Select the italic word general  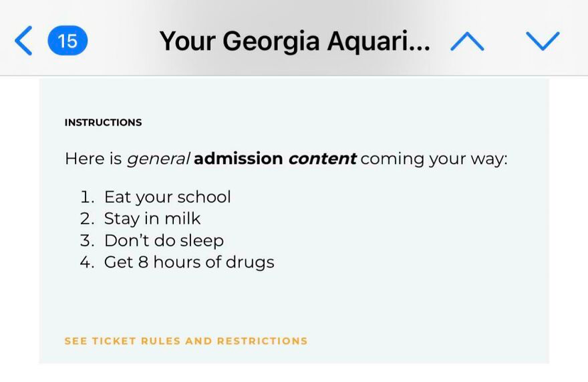(158, 159)
